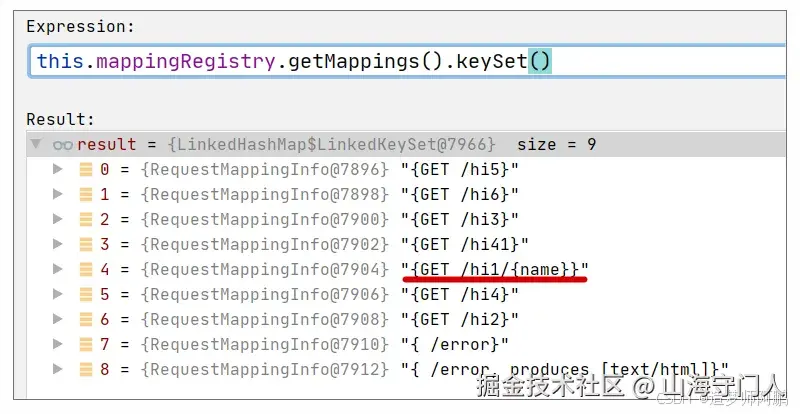Select the "{GET /hi4}" value
The image size is (800, 414).
(x=460, y=295)
